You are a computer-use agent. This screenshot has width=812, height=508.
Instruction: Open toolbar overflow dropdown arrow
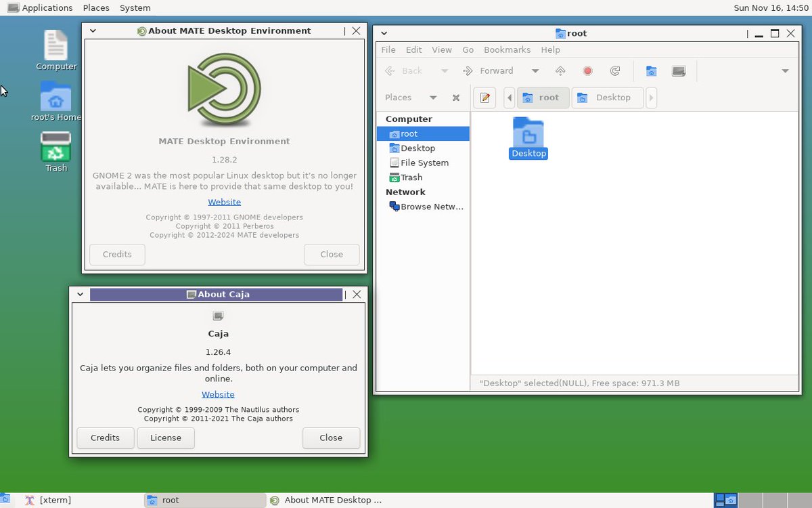(x=785, y=70)
